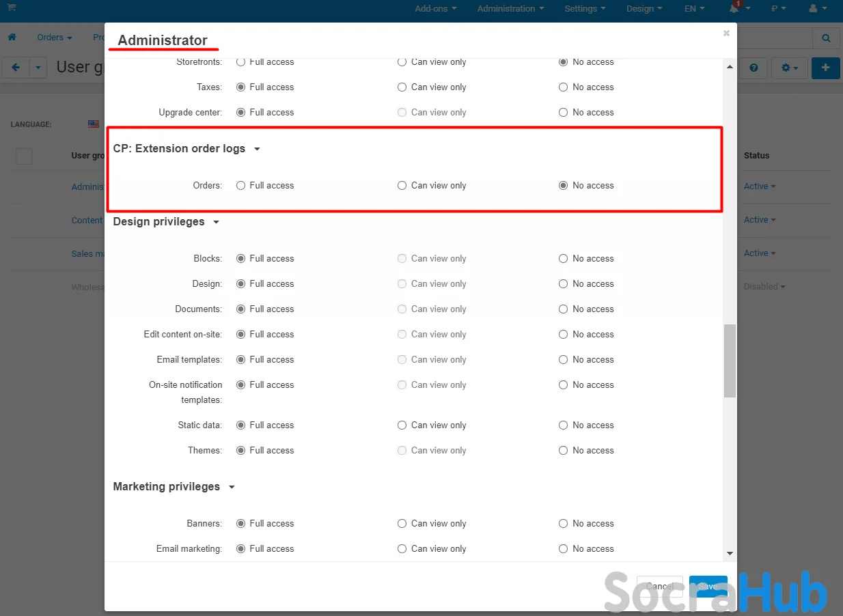Open the Administration menu

(x=511, y=9)
